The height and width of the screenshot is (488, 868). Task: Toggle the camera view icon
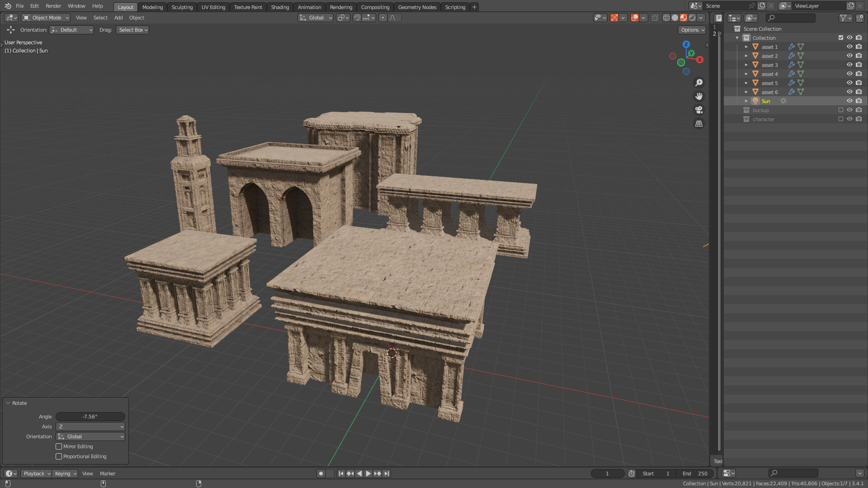[x=699, y=110]
